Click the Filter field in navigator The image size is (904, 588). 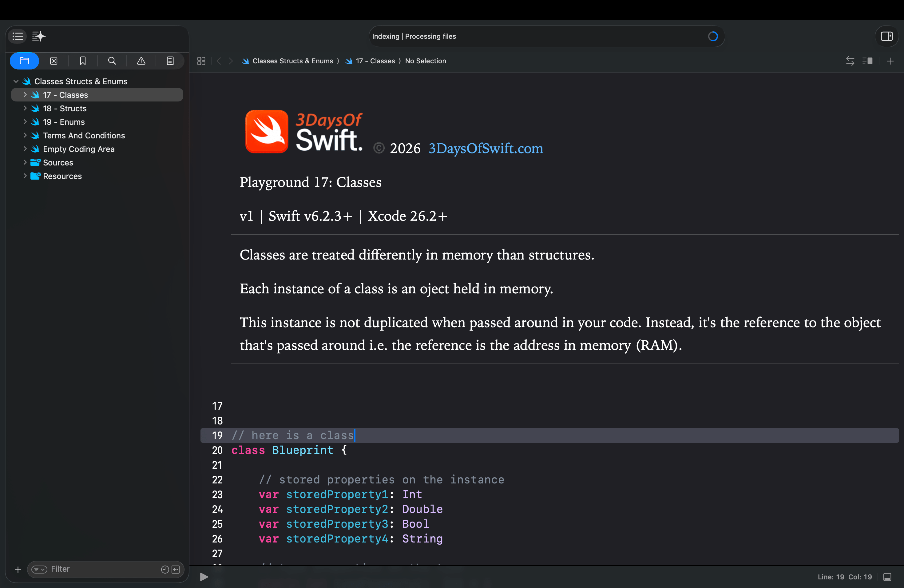pyautogui.click(x=103, y=569)
